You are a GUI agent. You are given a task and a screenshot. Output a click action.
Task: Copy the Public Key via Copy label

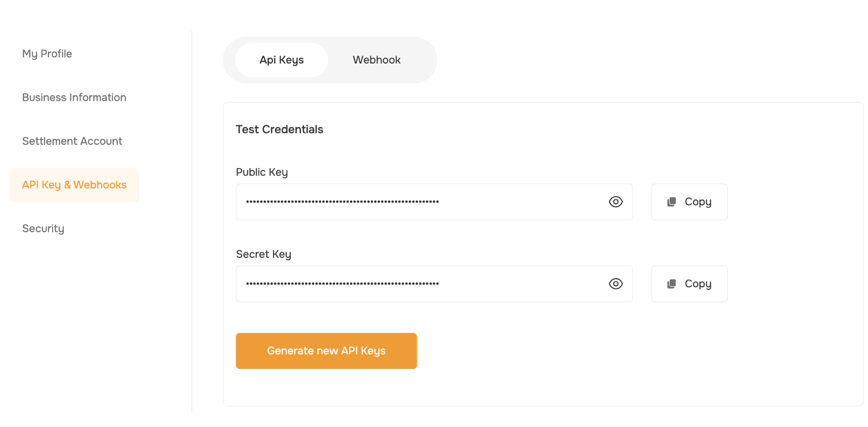pos(698,202)
